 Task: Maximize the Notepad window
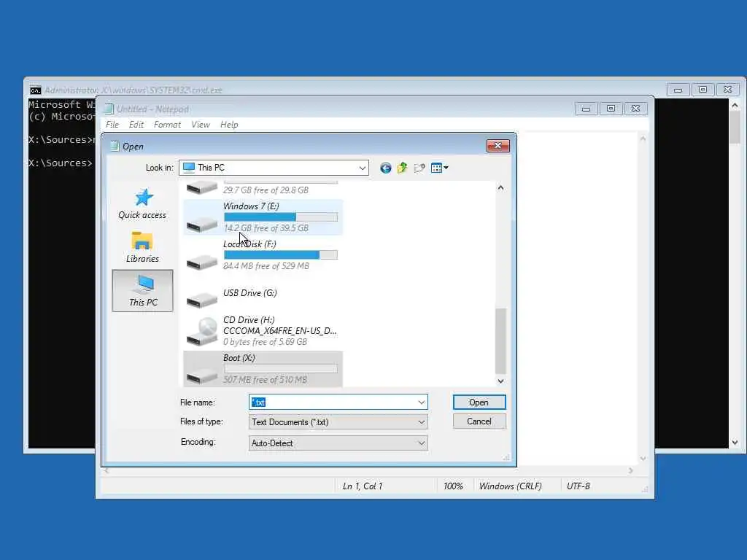click(611, 109)
